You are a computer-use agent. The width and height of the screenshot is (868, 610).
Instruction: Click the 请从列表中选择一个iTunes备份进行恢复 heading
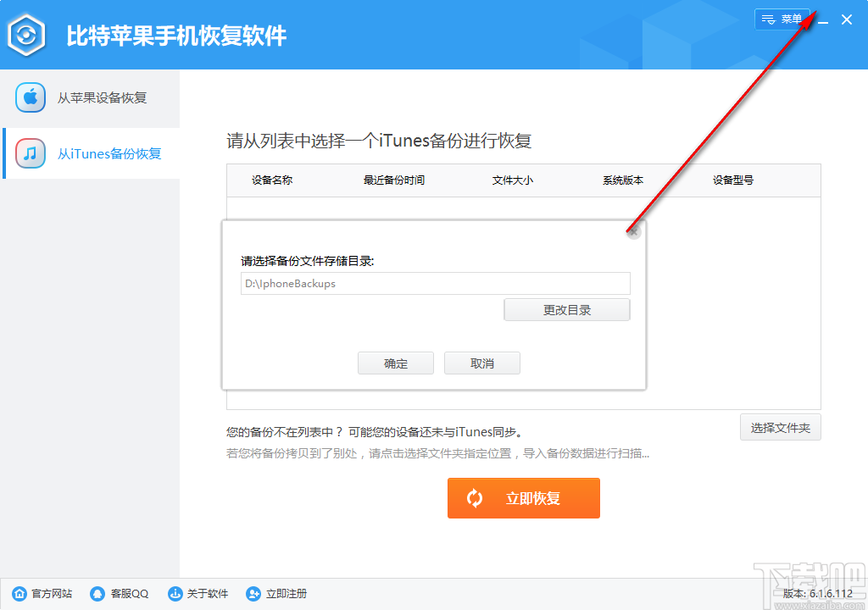pos(379,141)
